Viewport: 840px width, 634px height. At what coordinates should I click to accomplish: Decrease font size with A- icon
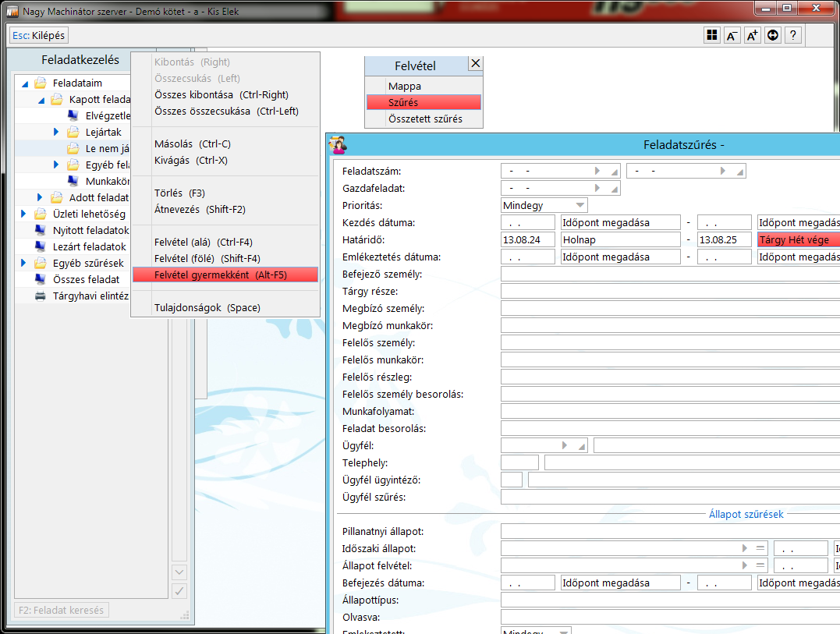coord(732,35)
